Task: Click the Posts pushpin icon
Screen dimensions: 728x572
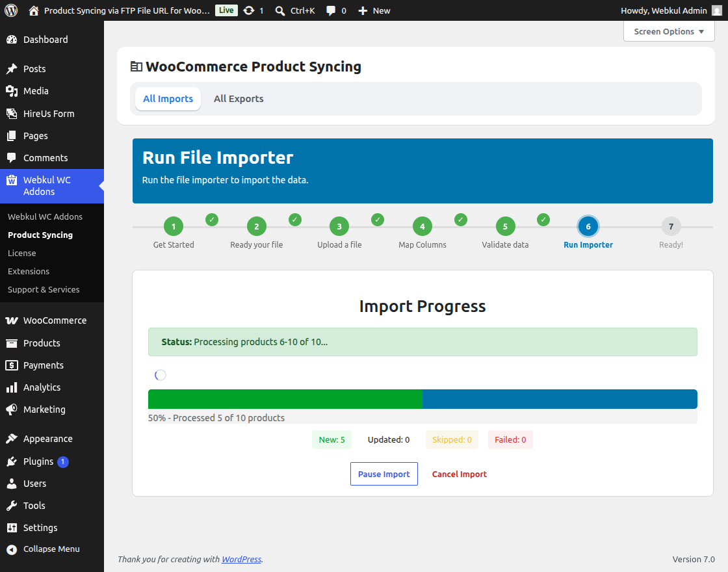Action: click(x=12, y=69)
